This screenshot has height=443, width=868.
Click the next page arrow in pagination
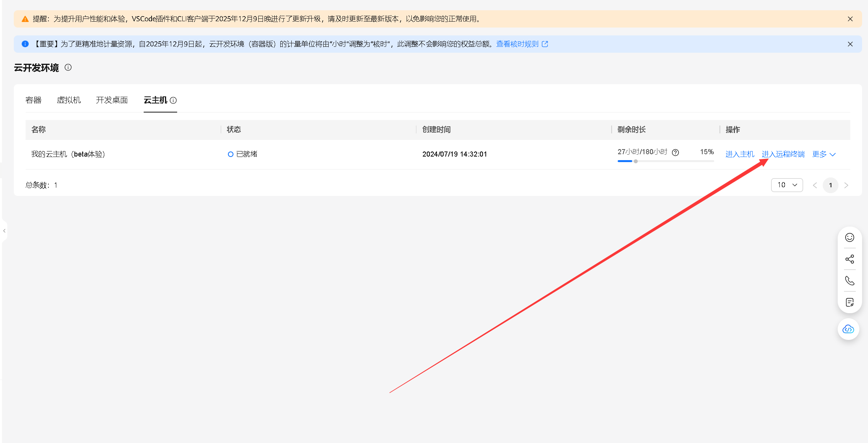click(x=846, y=185)
